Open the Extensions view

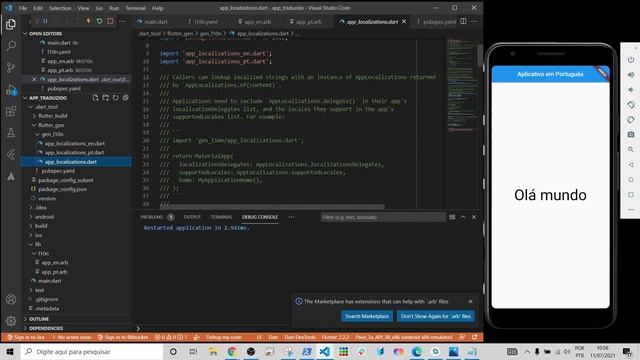pyautogui.click(x=11, y=111)
